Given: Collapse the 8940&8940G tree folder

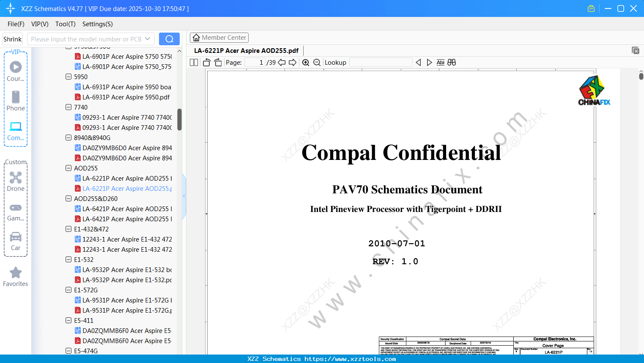Looking at the screenshot, I should tap(69, 138).
